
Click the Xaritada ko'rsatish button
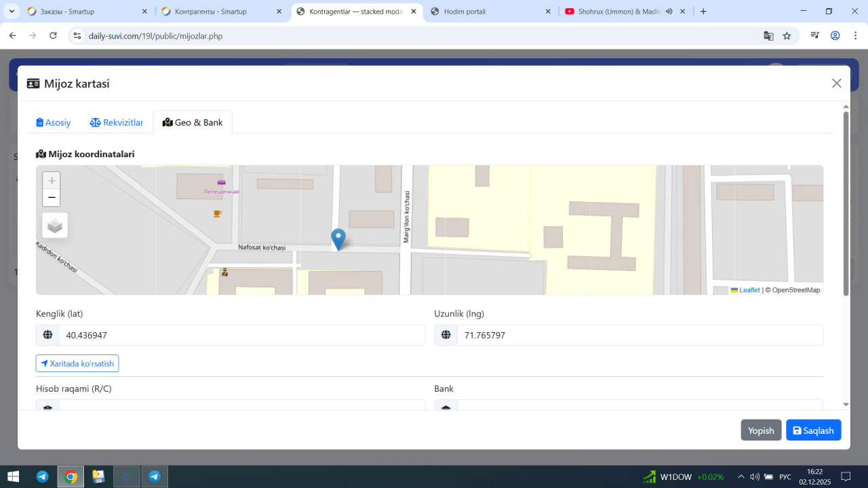tap(77, 363)
